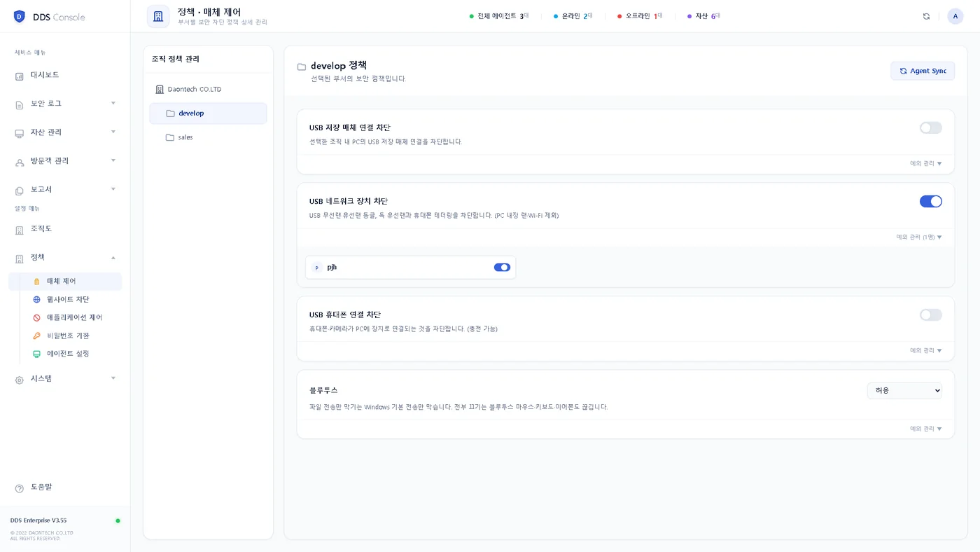
Task: Click the DDS Console shield logo
Action: point(20,17)
